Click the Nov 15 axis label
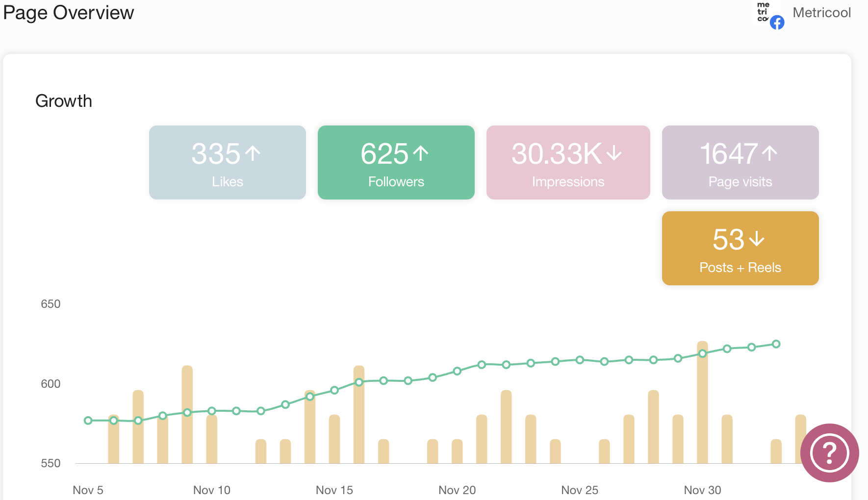This screenshot has height=500, width=868. (334, 490)
